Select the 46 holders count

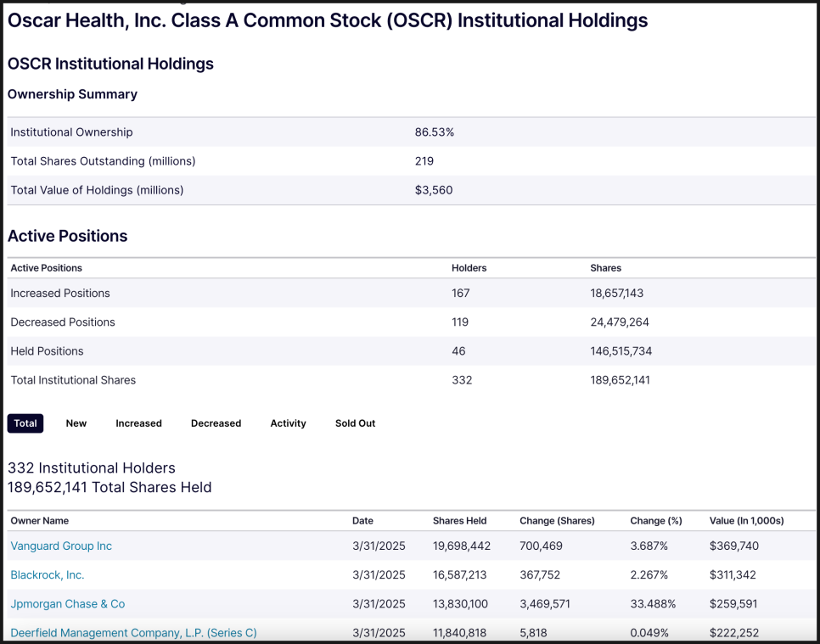coord(458,351)
